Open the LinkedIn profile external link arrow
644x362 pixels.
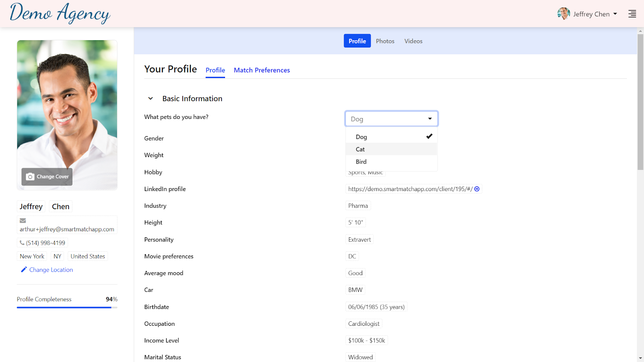point(477,189)
